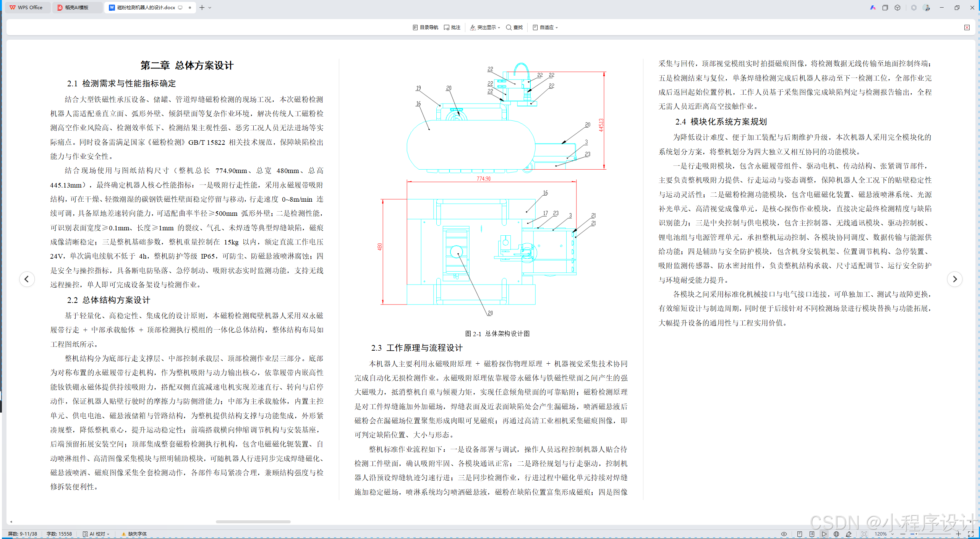
Task: Click the unsaved dot on the document tab
Action: (x=190, y=7)
